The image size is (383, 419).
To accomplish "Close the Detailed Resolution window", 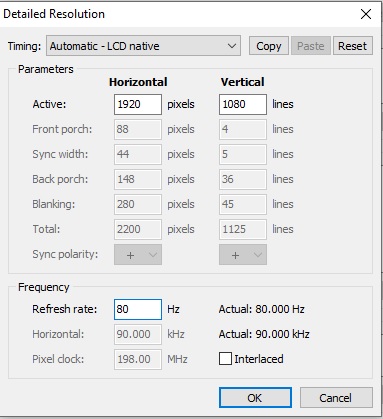I will pos(366,14).
